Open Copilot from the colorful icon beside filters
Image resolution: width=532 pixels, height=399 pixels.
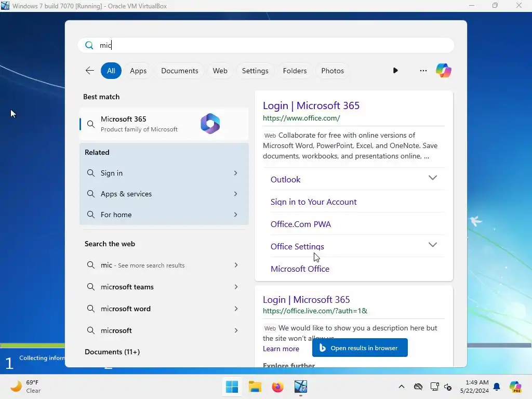[444, 71]
